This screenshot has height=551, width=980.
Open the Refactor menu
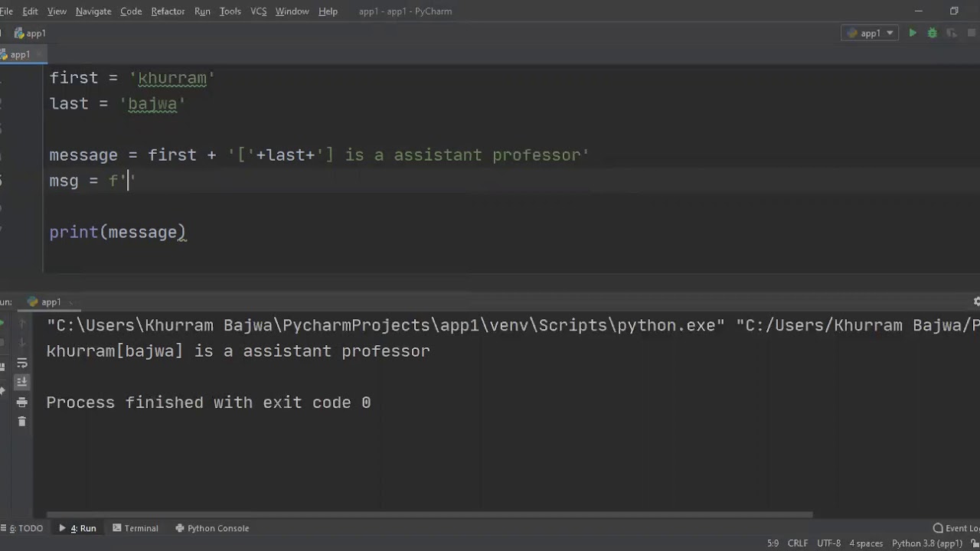[168, 11]
